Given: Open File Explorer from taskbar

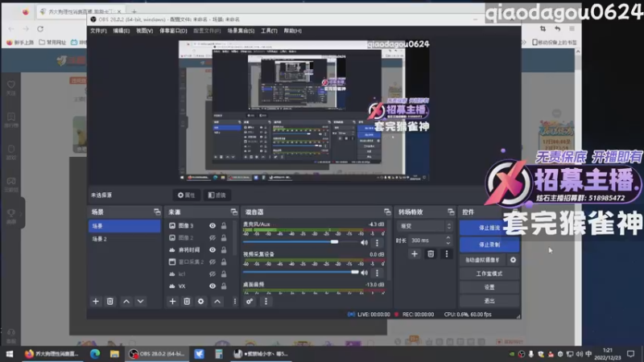Looking at the screenshot, I should pyautogui.click(x=114, y=354).
